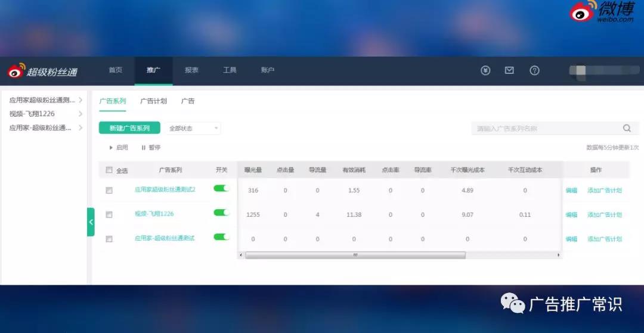The width and height of the screenshot is (644, 333).
Task: Click the CPM value 9.07
Action: point(467,214)
